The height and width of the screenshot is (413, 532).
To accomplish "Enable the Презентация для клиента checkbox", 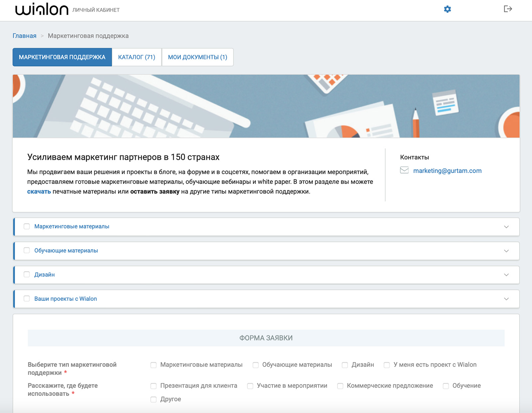I will coord(153,386).
